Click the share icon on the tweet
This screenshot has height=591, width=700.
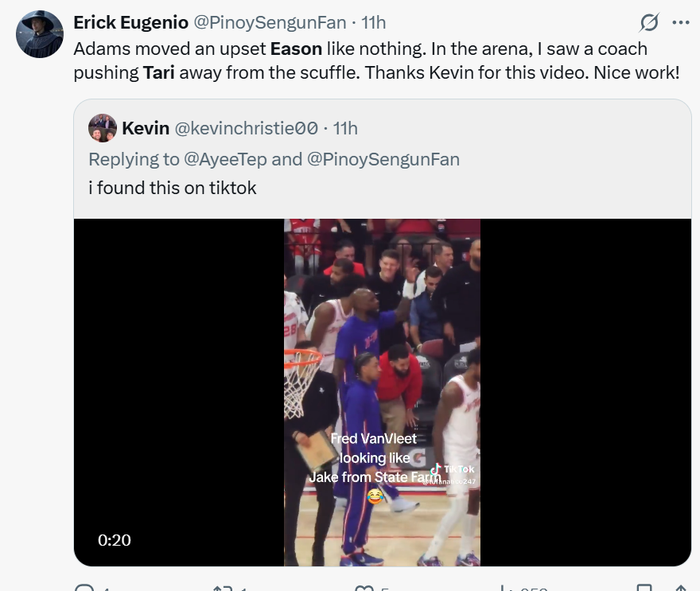click(680, 589)
